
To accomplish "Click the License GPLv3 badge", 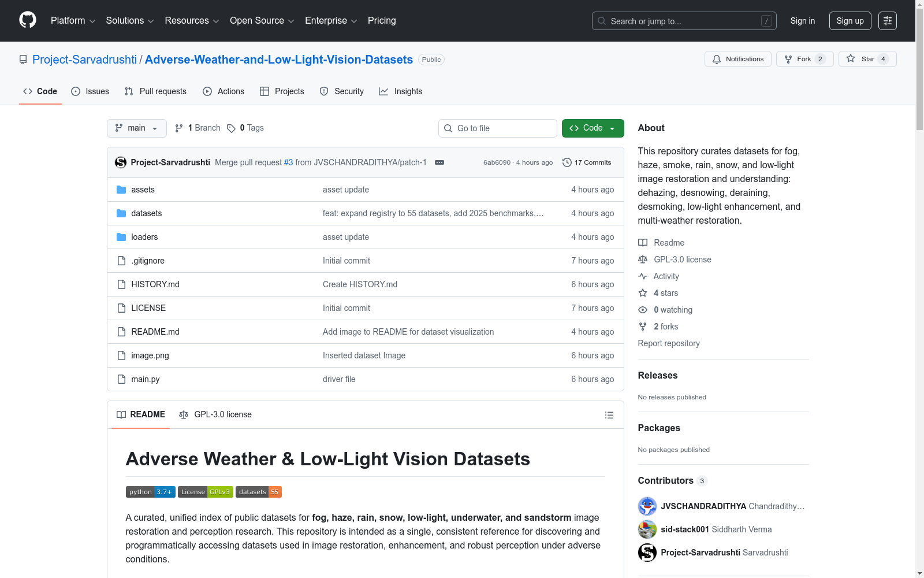I will tap(206, 492).
